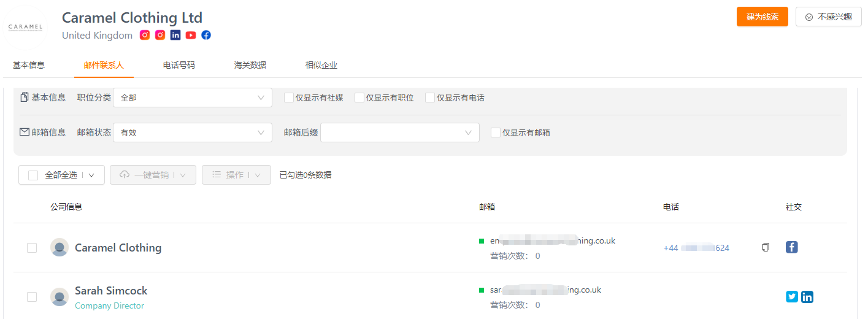Open the Sarah Simcock contact name
Viewport: 868px width, 319px height.
111,291
